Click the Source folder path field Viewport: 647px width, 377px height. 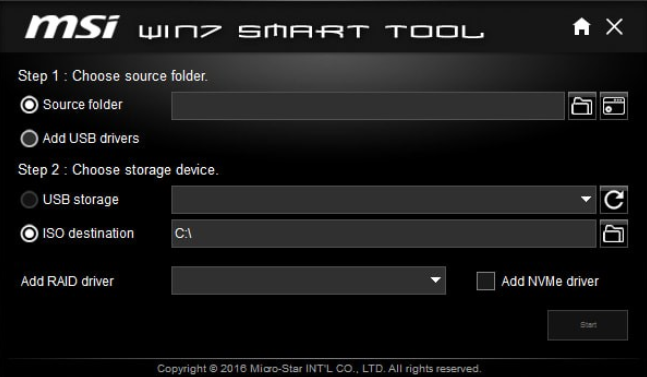[x=368, y=106]
